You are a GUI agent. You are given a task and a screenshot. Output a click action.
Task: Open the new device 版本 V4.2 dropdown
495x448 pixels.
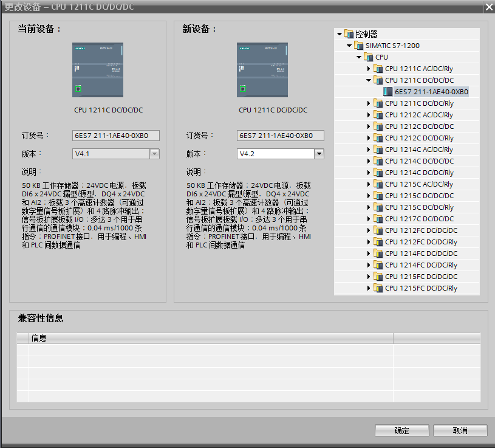(x=319, y=154)
